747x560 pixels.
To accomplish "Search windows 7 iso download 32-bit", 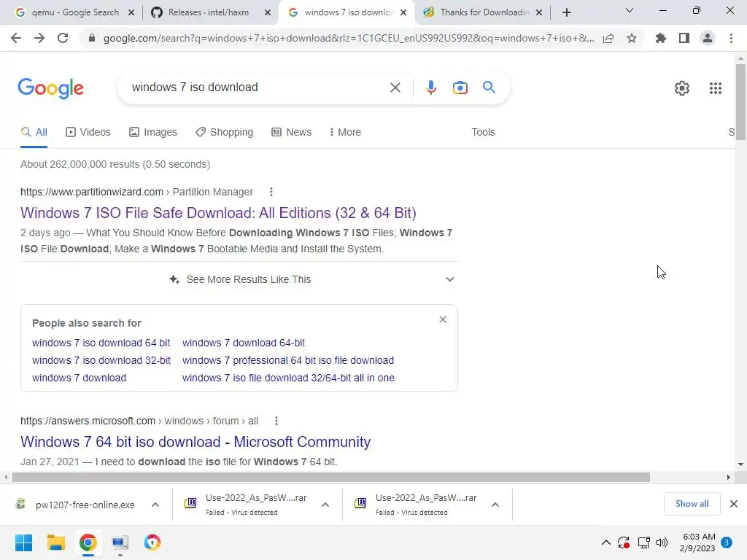I will [101, 360].
